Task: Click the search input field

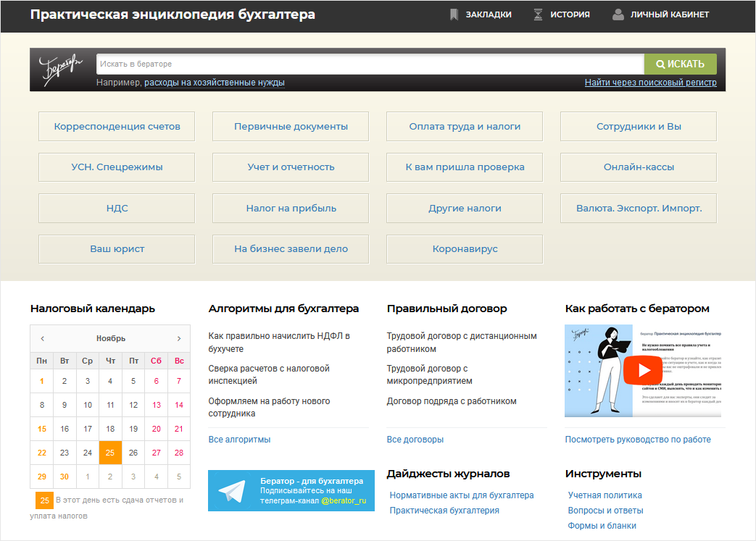Action: pos(370,64)
